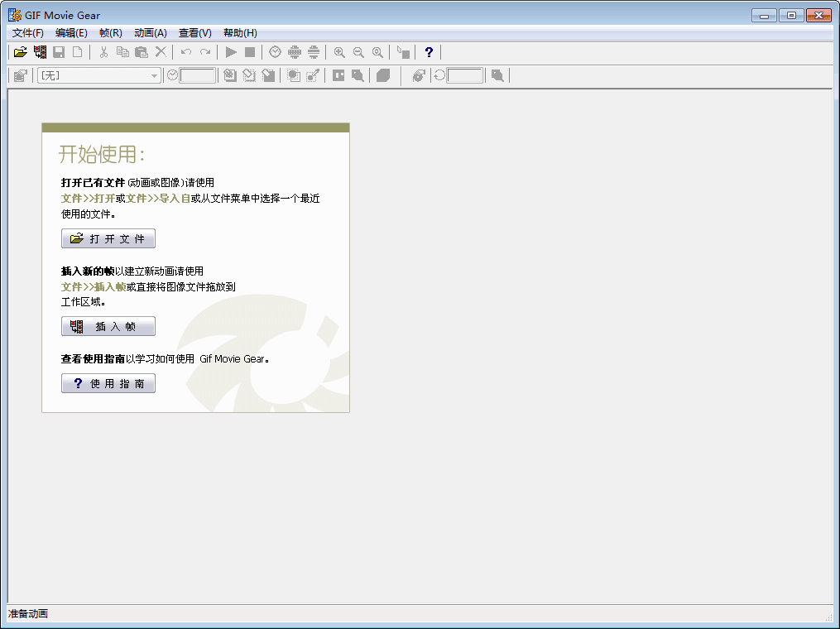Open the 文件(F) menu
The height and width of the screenshot is (629, 840).
pyautogui.click(x=28, y=33)
